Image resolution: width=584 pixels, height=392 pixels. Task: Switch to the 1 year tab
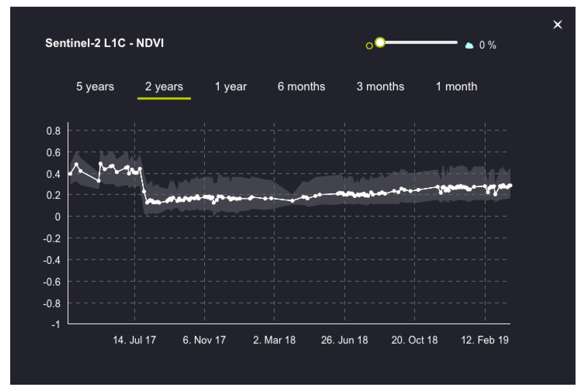click(231, 87)
